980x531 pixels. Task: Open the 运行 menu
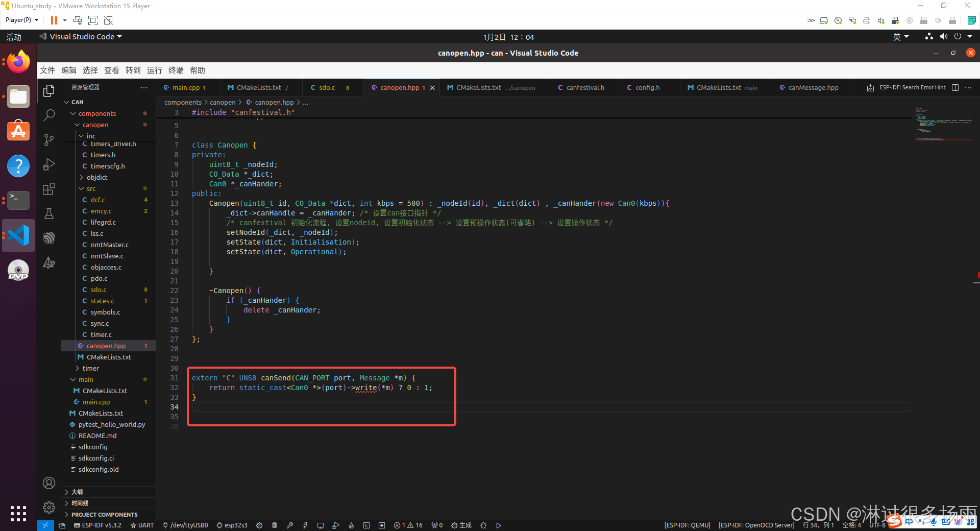click(x=155, y=70)
